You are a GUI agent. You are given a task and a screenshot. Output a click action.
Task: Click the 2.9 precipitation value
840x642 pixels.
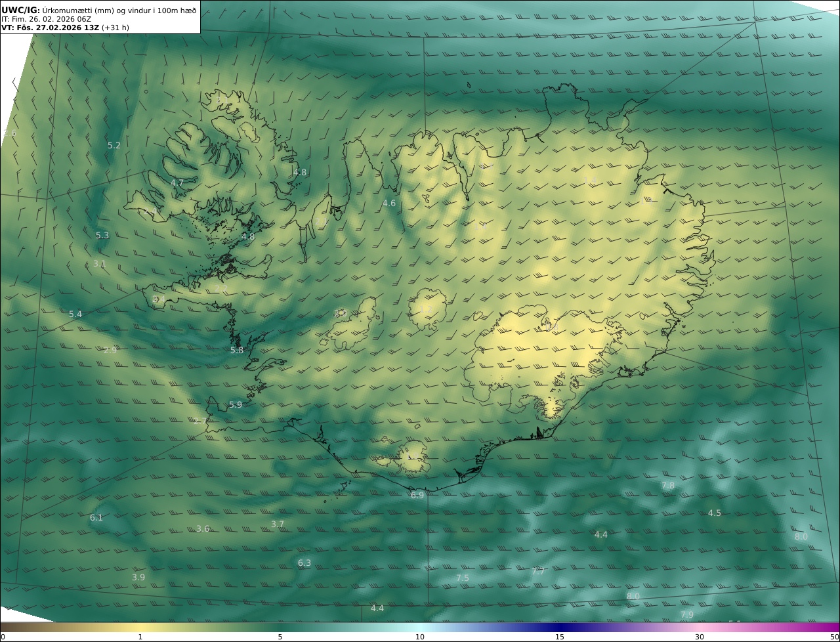(110, 351)
